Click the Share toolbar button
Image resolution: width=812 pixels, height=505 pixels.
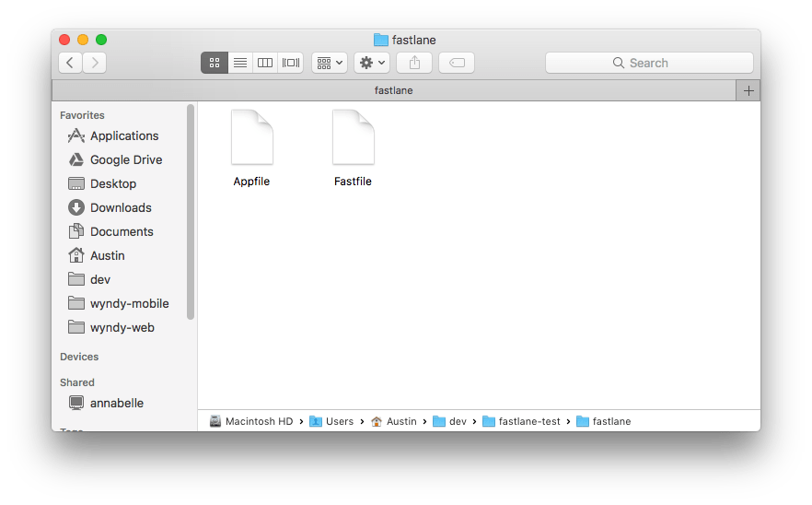[414, 63]
